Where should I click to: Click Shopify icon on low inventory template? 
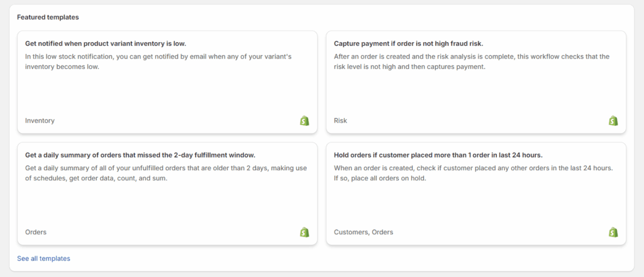[x=304, y=121]
